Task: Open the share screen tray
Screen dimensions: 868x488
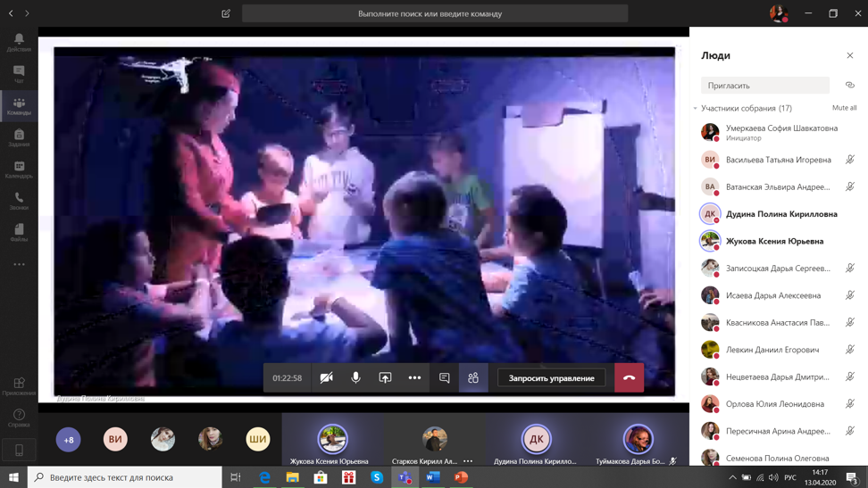Action: pyautogui.click(x=385, y=378)
